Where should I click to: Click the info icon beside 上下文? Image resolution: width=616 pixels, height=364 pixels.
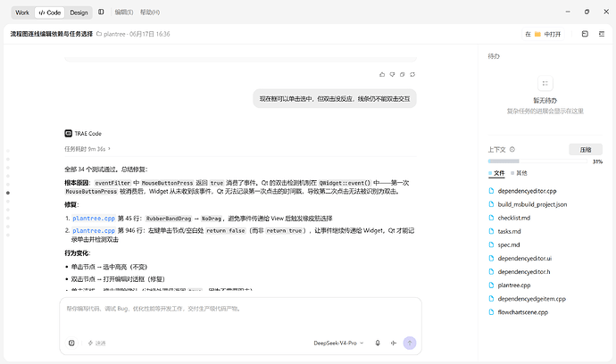(512, 150)
